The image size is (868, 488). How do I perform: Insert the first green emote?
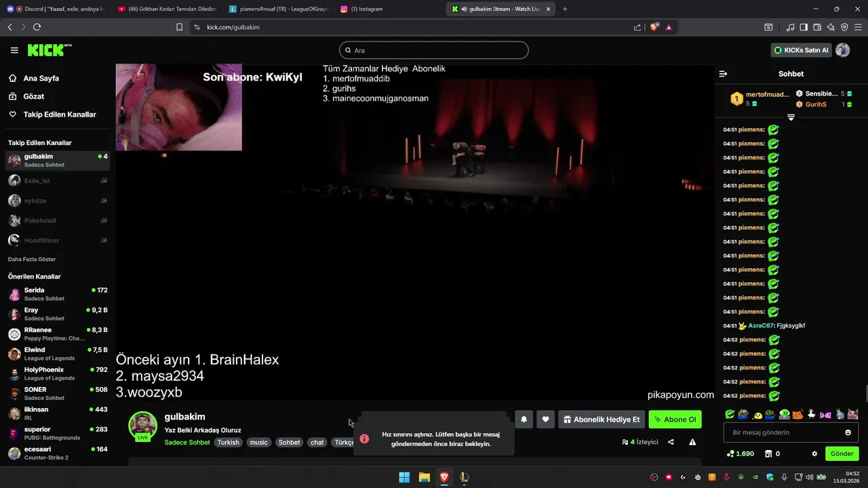tap(730, 414)
